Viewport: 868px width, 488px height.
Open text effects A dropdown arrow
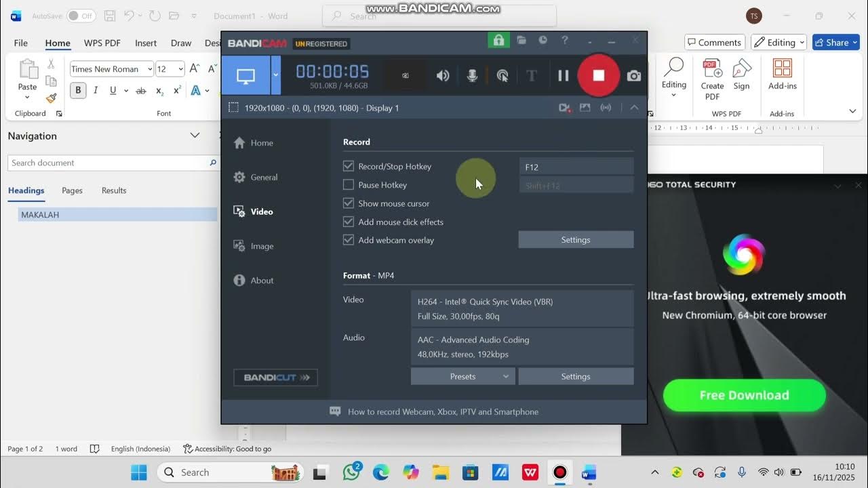click(x=207, y=90)
